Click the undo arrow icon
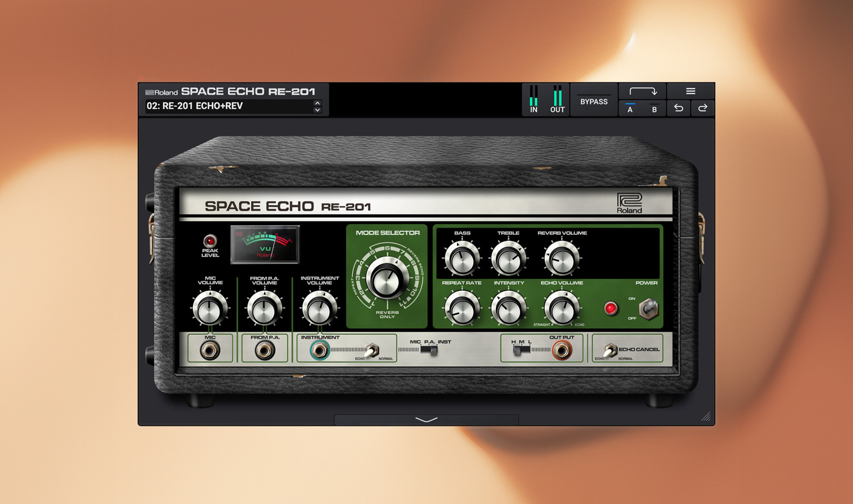Screen dimensions: 853x504 678,109
